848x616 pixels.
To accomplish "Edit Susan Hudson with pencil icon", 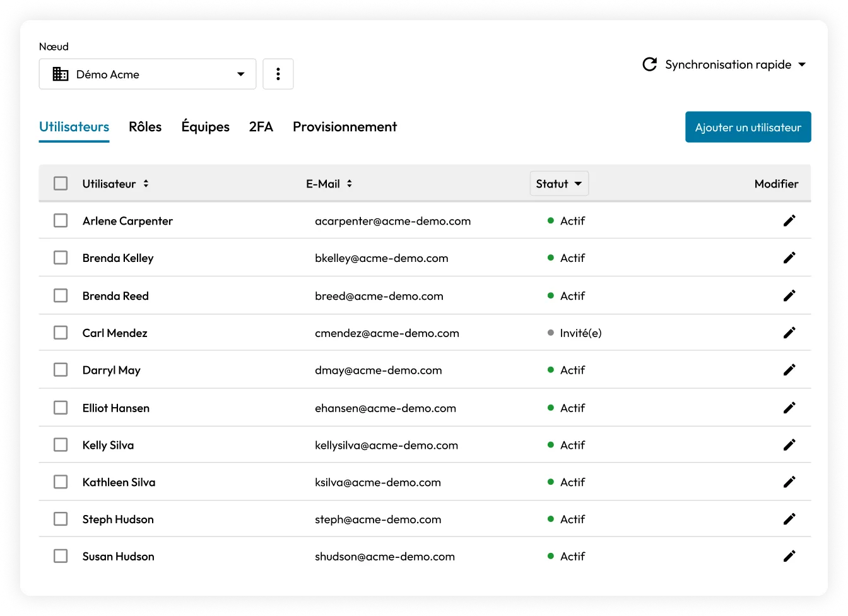I will [789, 556].
